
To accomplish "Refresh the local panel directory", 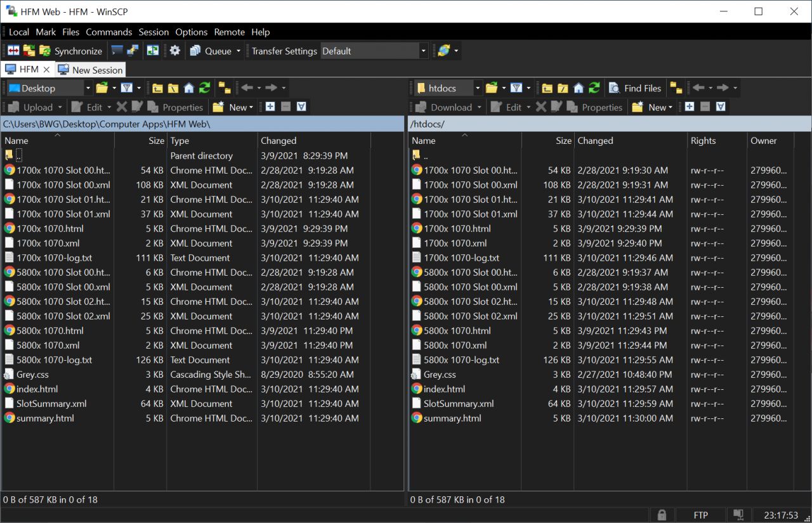I will click(204, 88).
